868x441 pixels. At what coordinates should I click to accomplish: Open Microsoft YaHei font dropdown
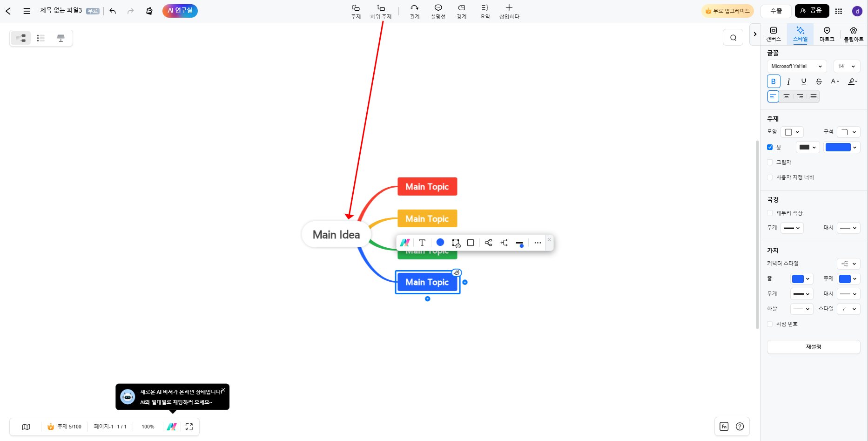coord(796,66)
